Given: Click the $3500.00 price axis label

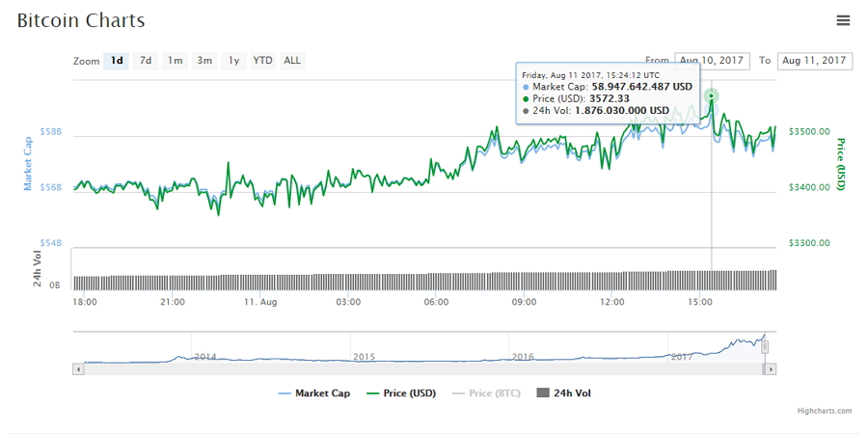Looking at the screenshot, I should [809, 132].
